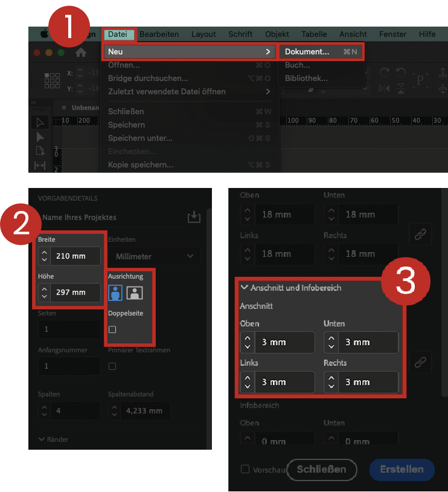Click Anschnitt Oben stepper arrows
The height and width of the screenshot is (492, 448).
[248, 342]
